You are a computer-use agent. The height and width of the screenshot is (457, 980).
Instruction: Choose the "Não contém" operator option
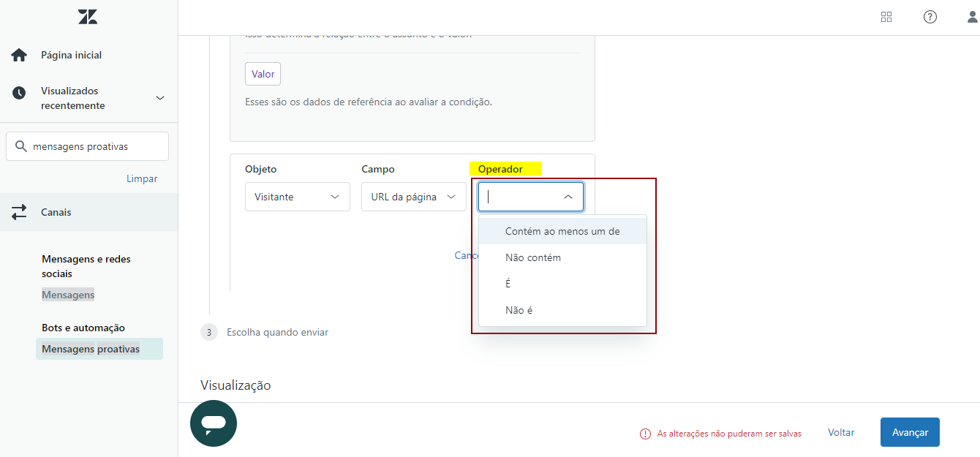tap(533, 257)
